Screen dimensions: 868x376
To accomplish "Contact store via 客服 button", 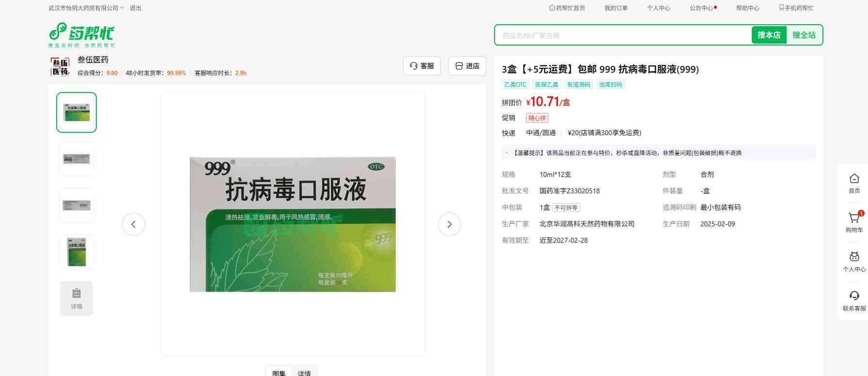I will pyautogui.click(x=422, y=66).
